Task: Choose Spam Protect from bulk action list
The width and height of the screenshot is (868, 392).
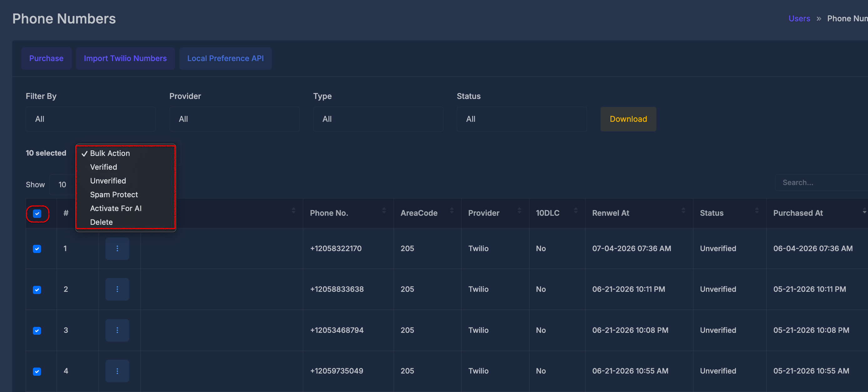Action: (x=126, y=194)
